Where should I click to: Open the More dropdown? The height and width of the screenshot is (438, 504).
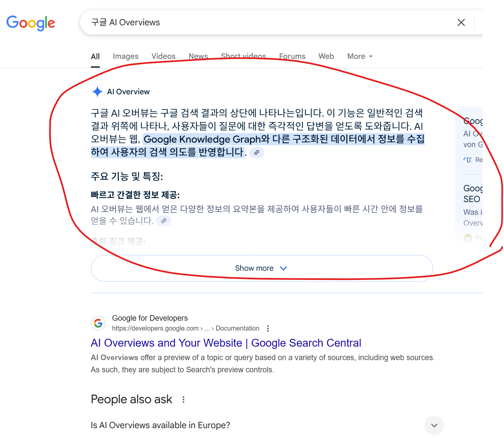(360, 57)
